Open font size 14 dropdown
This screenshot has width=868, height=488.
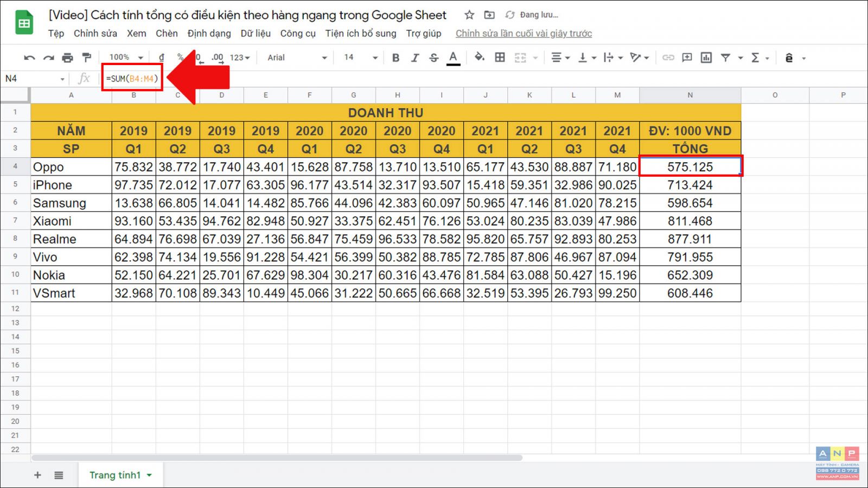coord(360,57)
